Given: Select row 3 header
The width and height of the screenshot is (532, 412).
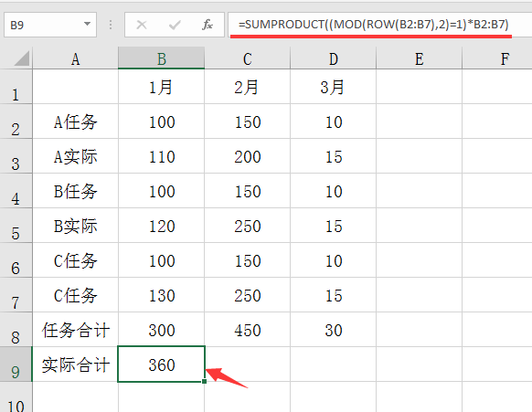Looking at the screenshot, I should [x=16, y=156].
